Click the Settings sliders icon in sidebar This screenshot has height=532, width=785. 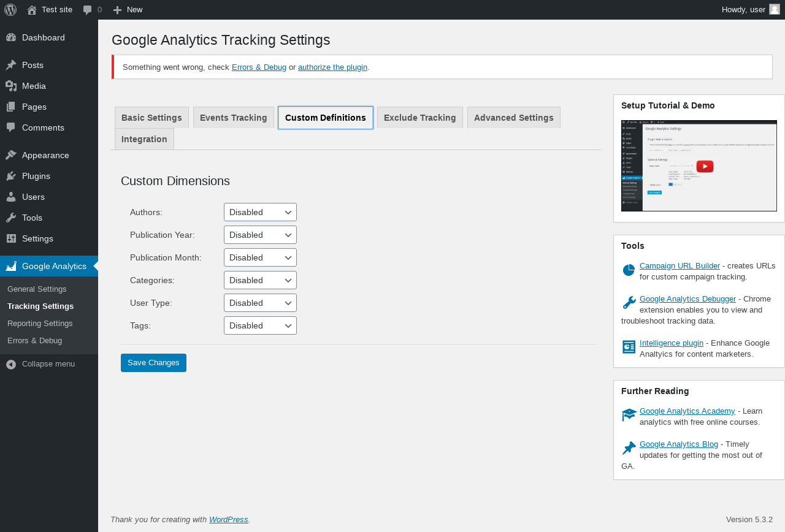pos(11,238)
